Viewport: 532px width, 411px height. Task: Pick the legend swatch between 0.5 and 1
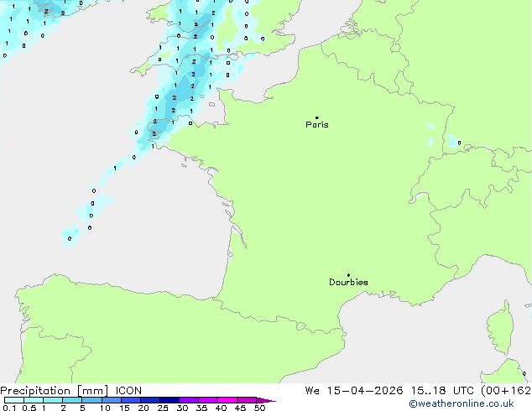tap(34, 400)
